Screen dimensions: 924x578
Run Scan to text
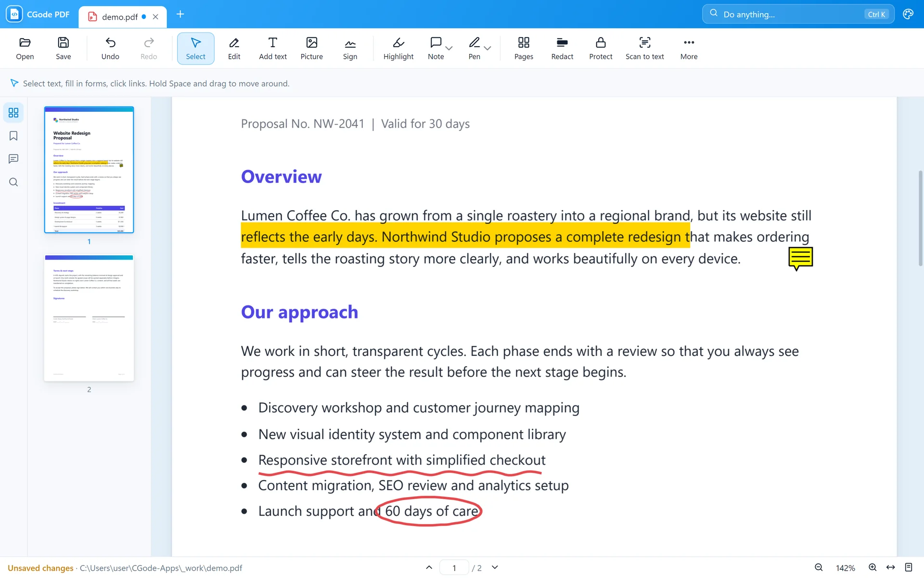coord(644,48)
